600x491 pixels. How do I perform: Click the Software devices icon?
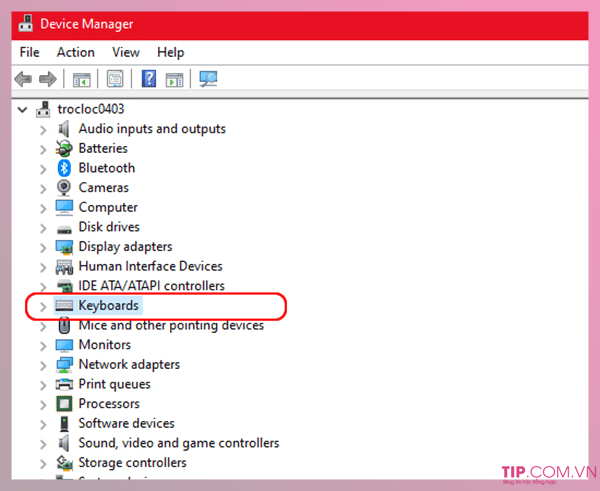[x=64, y=424]
